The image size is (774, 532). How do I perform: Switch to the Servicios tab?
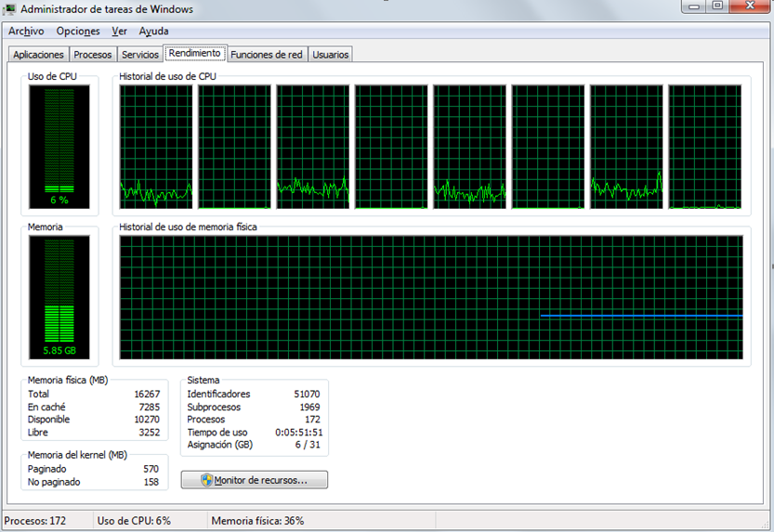click(x=140, y=54)
